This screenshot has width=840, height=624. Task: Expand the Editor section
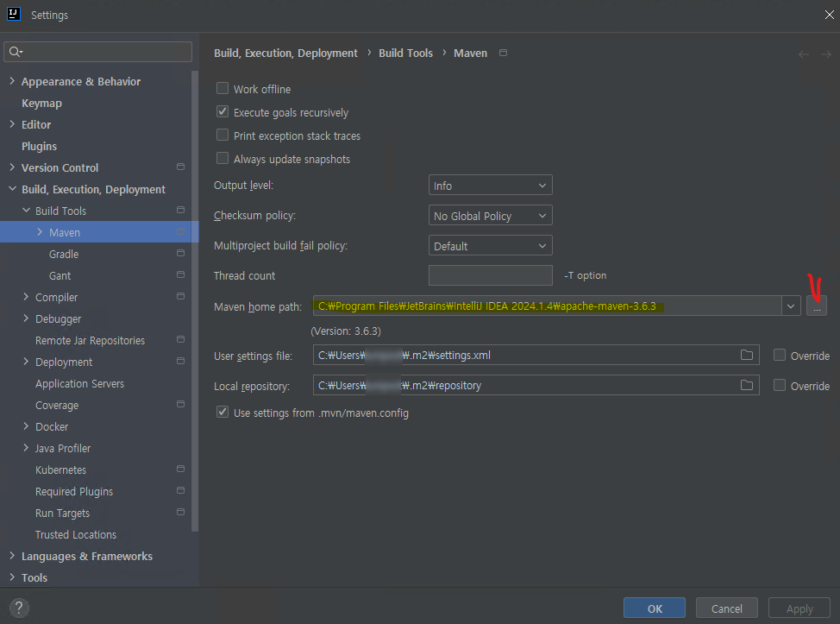pyautogui.click(x=12, y=123)
